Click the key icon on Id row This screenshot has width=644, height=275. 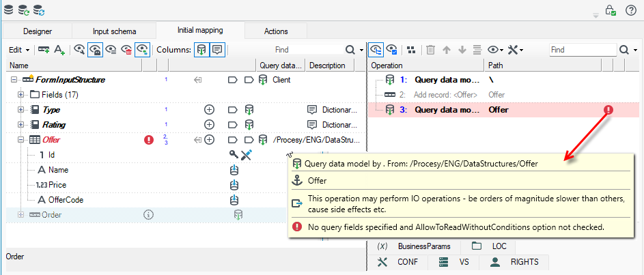[x=234, y=155]
